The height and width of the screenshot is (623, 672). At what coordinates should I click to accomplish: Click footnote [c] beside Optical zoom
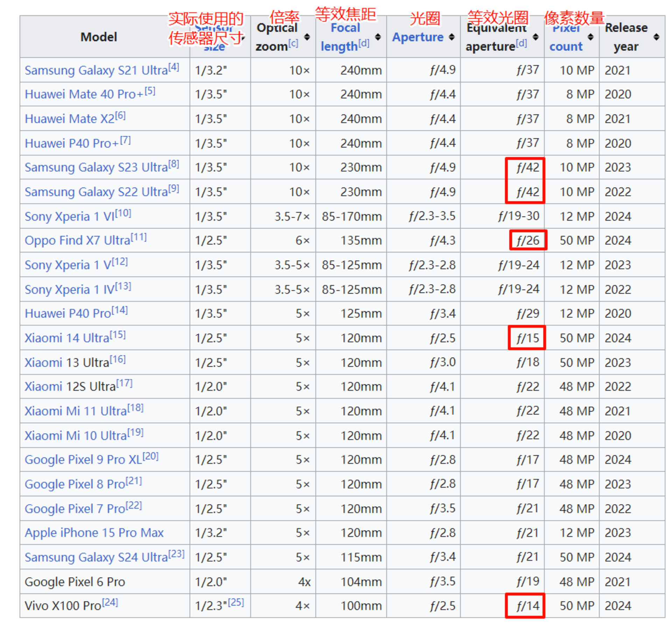pyautogui.click(x=293, y=43)
